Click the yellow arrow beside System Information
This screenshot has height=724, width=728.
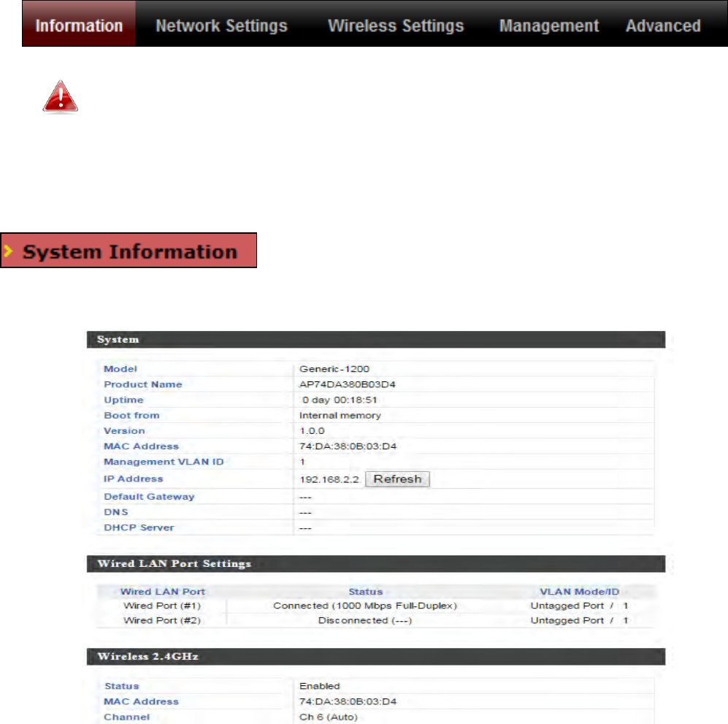click(8, 251)
